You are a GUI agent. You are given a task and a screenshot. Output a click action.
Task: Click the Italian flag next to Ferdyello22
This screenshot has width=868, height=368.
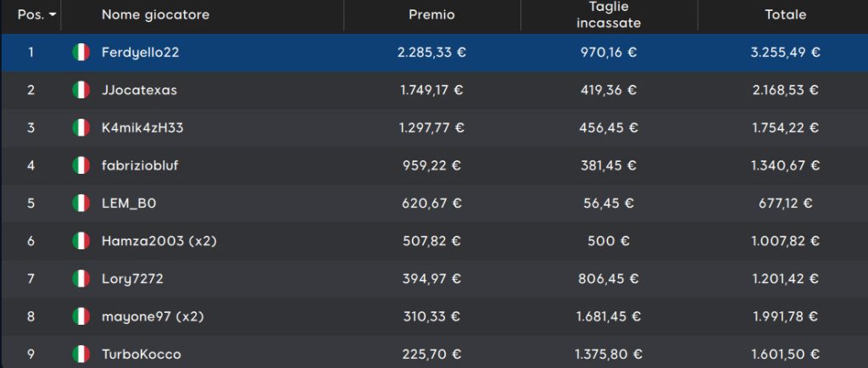81,53
